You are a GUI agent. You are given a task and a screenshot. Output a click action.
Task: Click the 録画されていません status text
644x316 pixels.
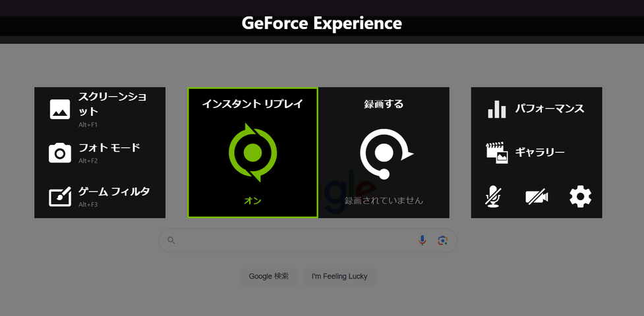pos(384,201)
